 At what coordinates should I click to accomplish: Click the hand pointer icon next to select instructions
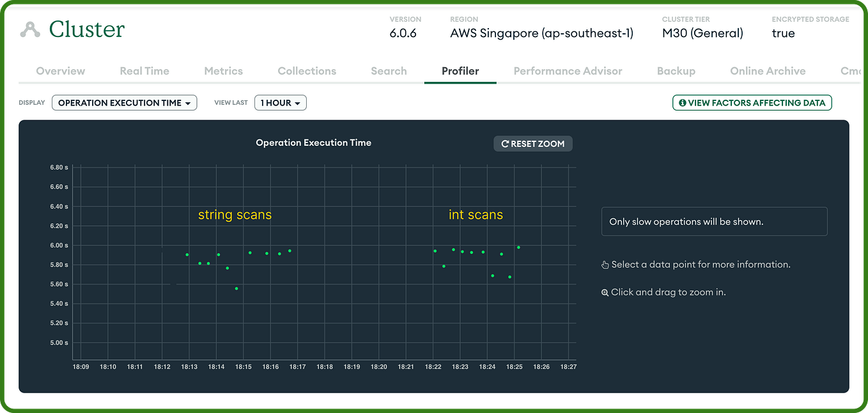[x=605, y=264]
